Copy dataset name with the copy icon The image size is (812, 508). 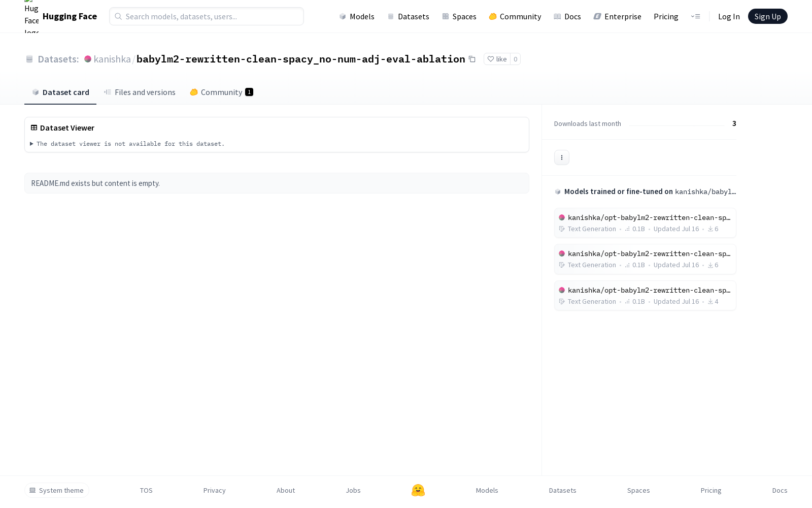(472, 59)
